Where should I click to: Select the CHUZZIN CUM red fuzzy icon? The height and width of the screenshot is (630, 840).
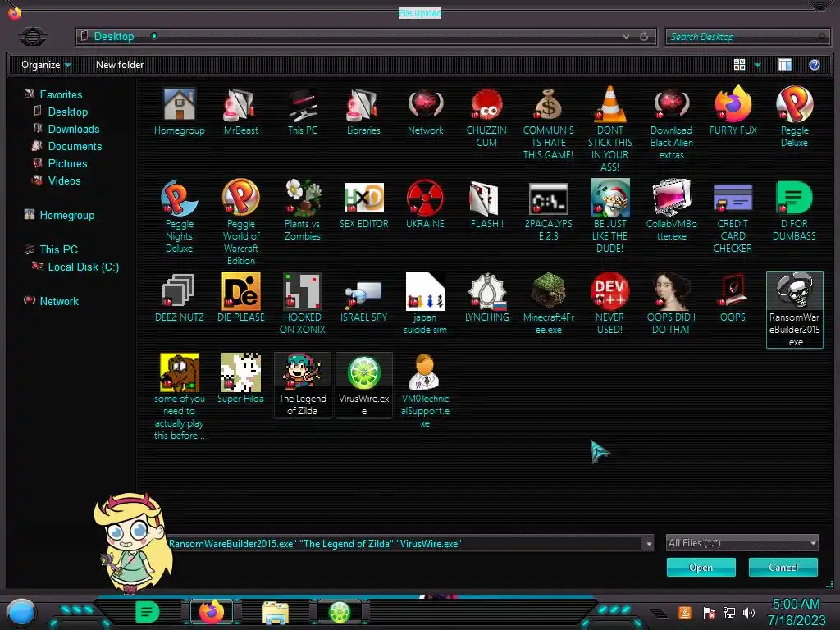pos(486,118)
